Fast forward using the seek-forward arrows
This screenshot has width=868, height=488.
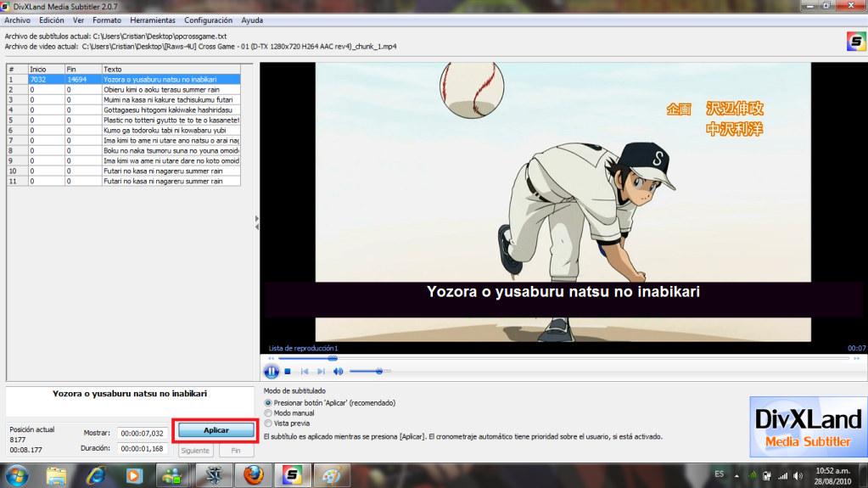click(x=856, y=358)
